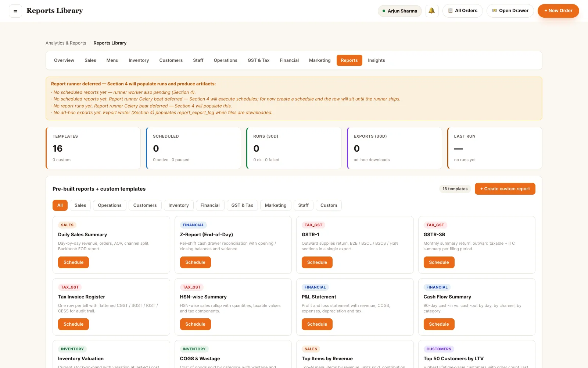Click the 16 templates badge

pyautogui.click(x=455, y=189)
